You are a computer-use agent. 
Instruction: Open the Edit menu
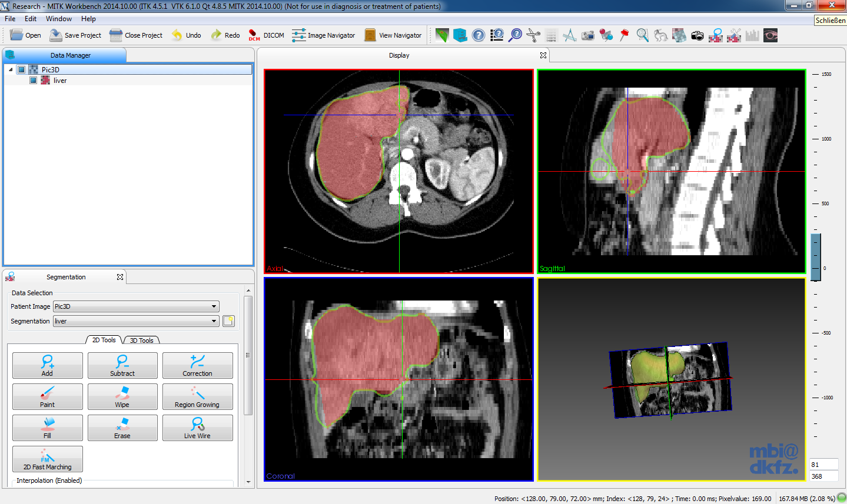tap(31, 19)
